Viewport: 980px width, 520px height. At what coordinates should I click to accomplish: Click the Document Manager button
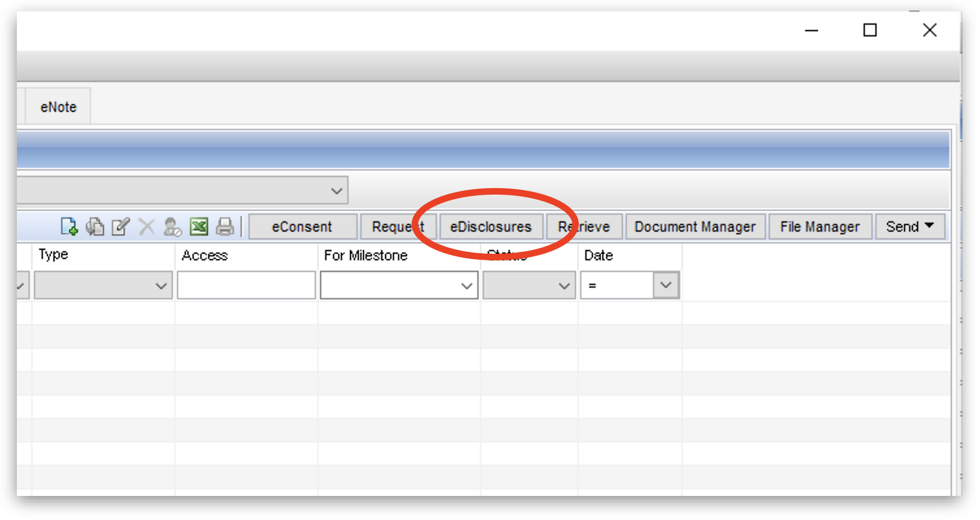695,226
